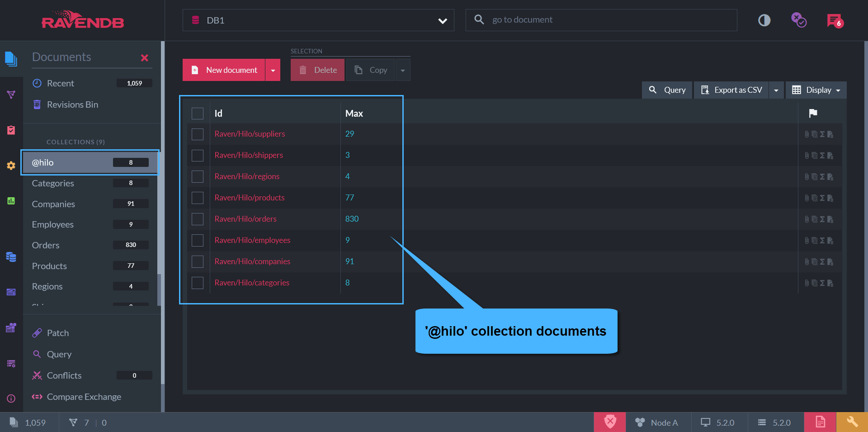Click the go to document search field
The height and width of the screenshot is (432, 868).
(601, 20)
